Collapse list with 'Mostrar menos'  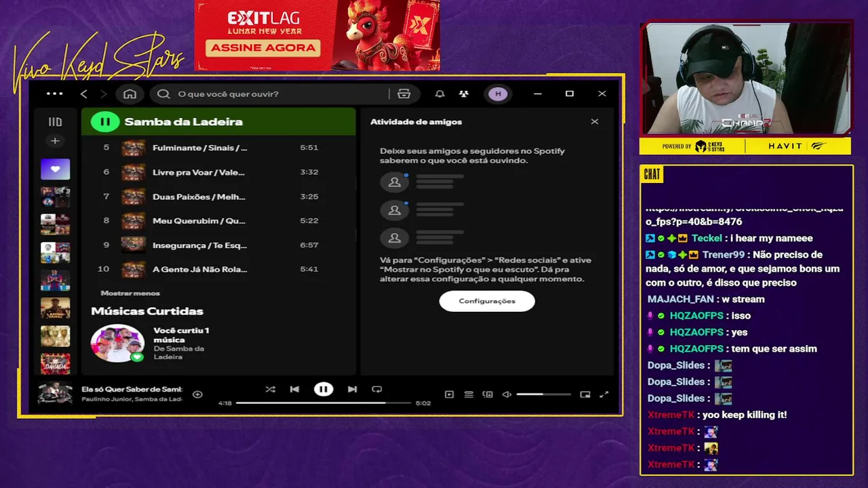pyautogui.click(x=130, y=293)
